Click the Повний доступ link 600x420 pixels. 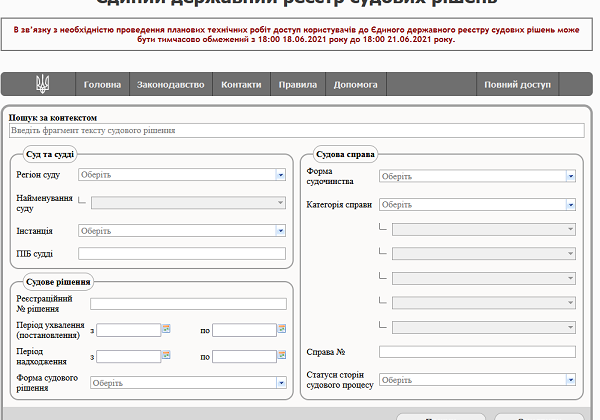(517, 85)
